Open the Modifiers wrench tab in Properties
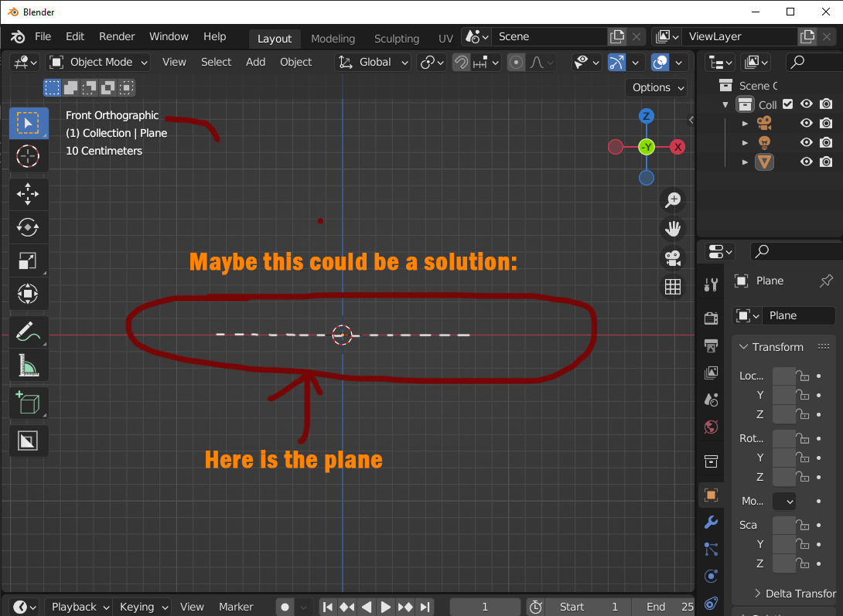The height and width of the screenshot is (616, 843). tap(711, 522)
